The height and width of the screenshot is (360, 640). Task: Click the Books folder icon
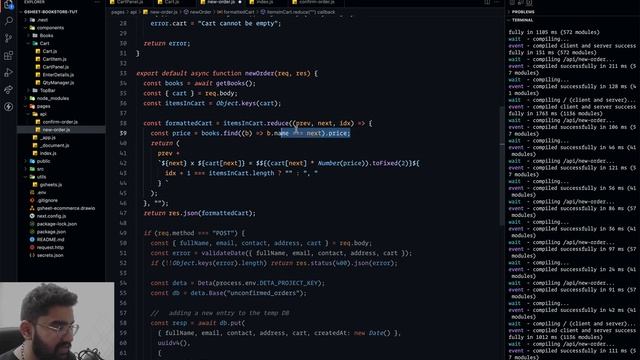[35, 36]
